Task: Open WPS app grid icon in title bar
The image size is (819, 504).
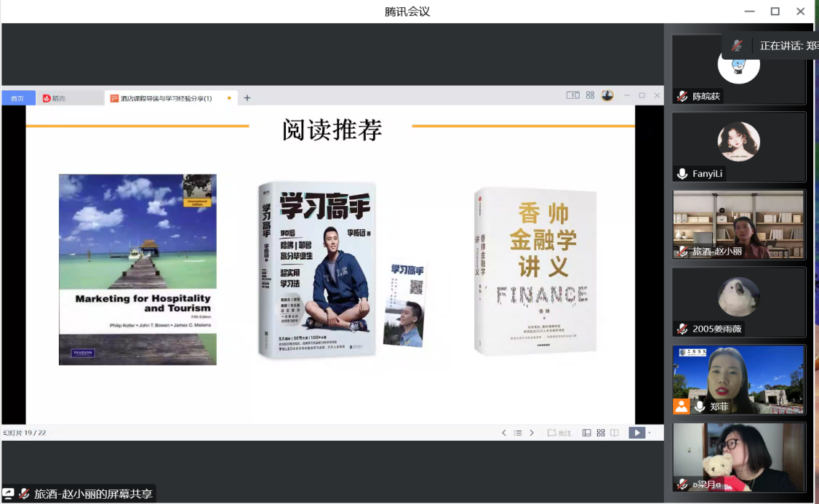Action: [x=590, y=95]
